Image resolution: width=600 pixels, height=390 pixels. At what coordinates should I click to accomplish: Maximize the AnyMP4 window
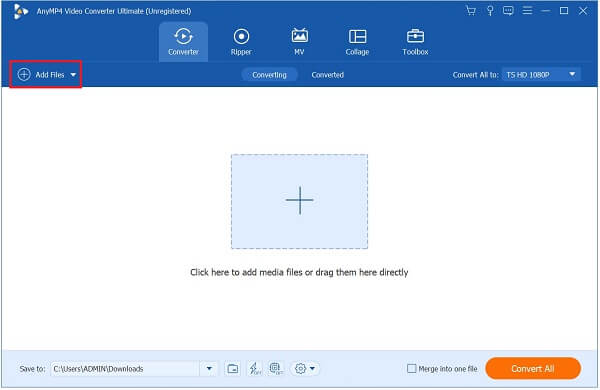[564, 11]
